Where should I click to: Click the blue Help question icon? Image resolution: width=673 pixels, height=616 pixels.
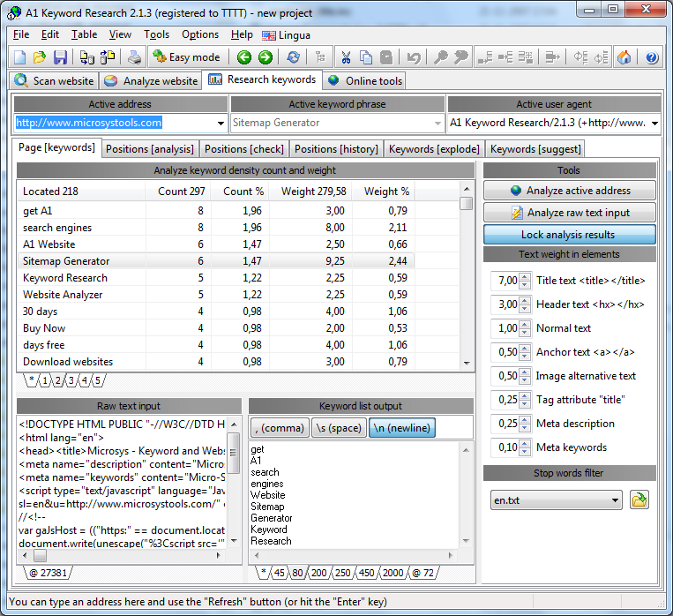652,57
